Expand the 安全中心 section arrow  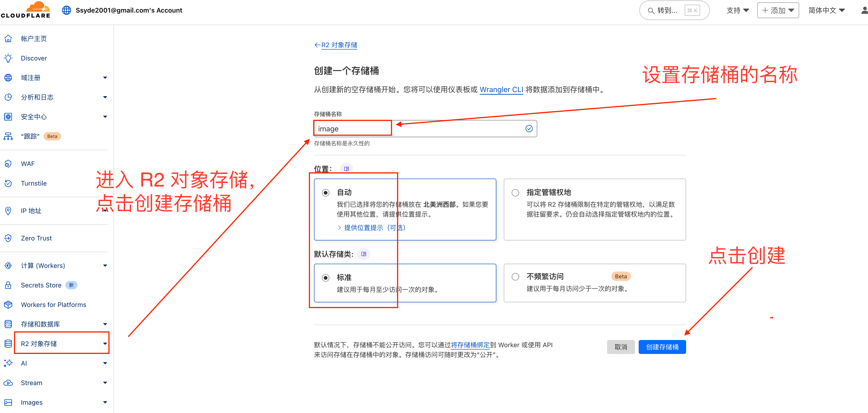[x=105, y=117]
